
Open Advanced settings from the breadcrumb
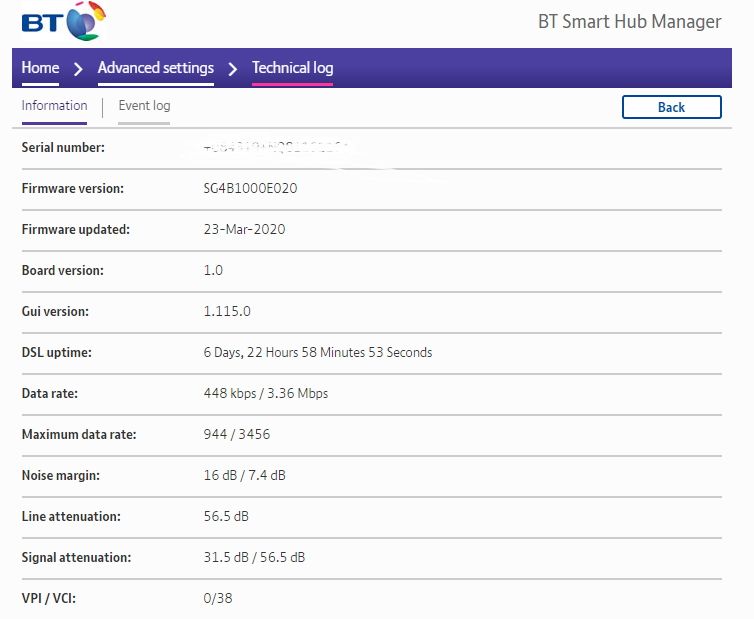[155, 68]
